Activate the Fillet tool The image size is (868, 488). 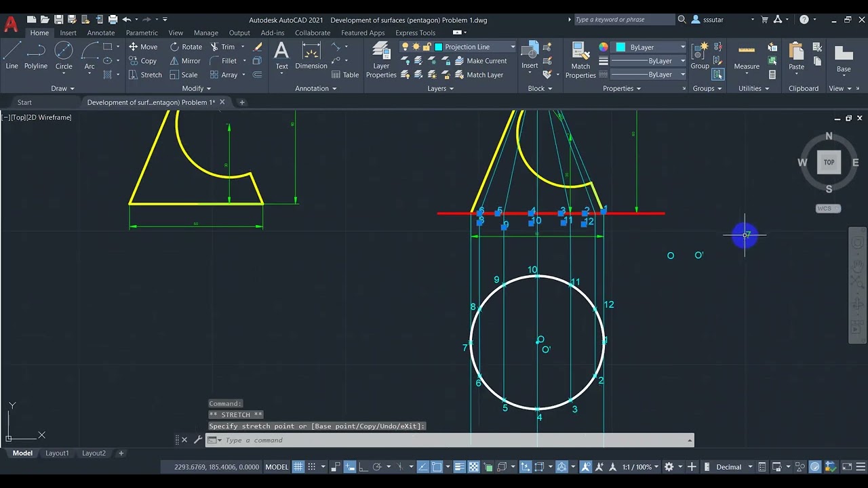click(x=223, y=61)
